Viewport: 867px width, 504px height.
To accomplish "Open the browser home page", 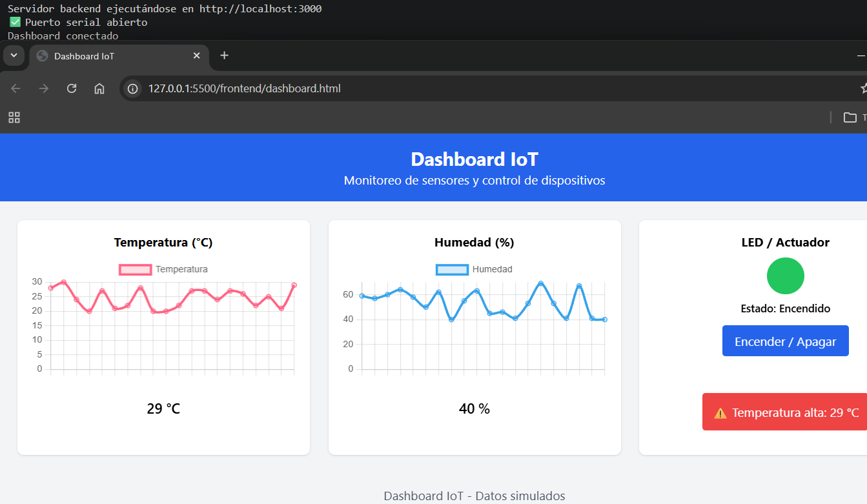I will tap(99, 88).
